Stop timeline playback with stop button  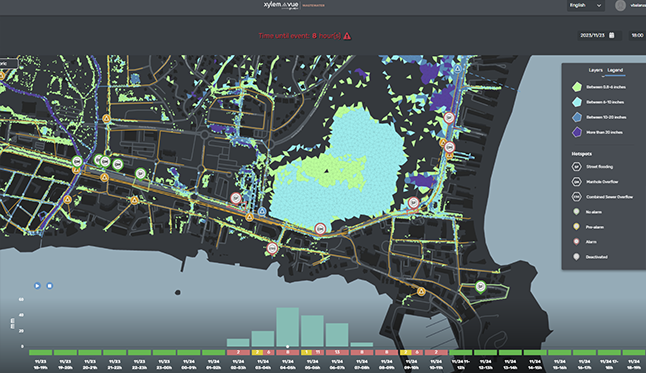click(x=49, y=286)
